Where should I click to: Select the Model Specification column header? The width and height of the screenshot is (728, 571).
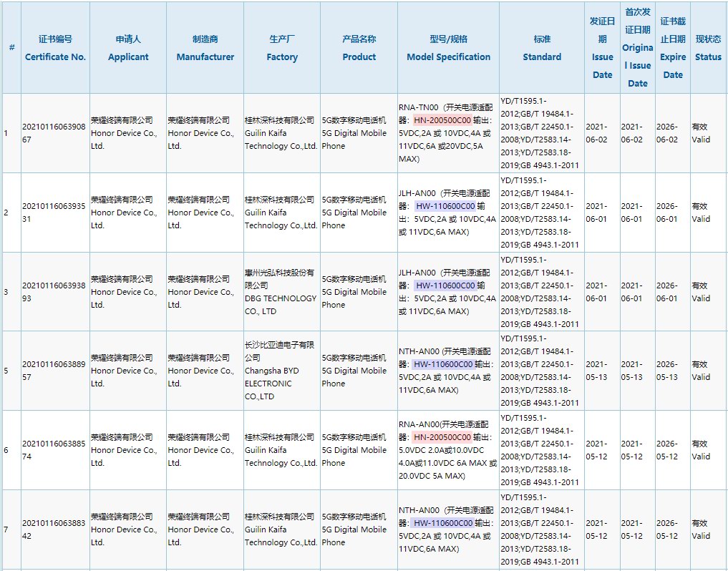448,48
